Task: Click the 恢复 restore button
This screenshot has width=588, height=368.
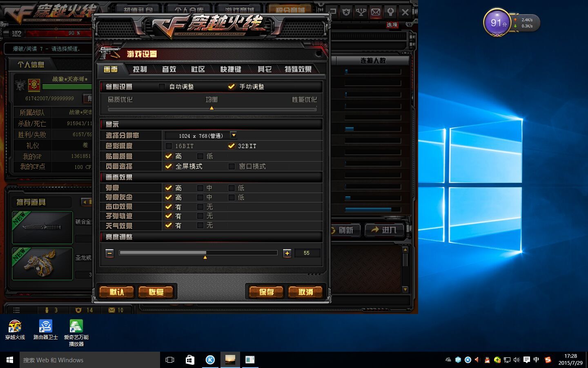Action: tap(156, 292)
